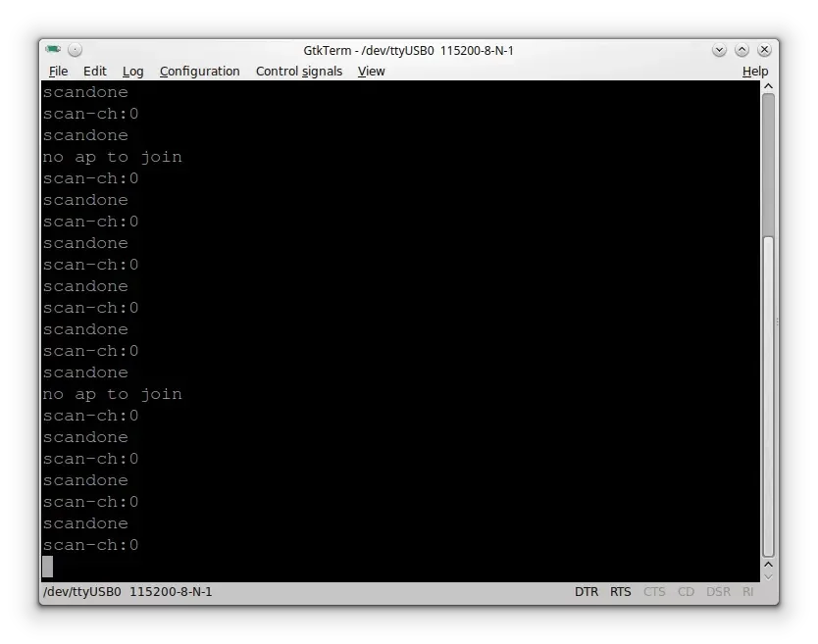Viewport: 818px width, 644px height.
Task: Click the small arrow at scrollbar top
Action: 769,87
